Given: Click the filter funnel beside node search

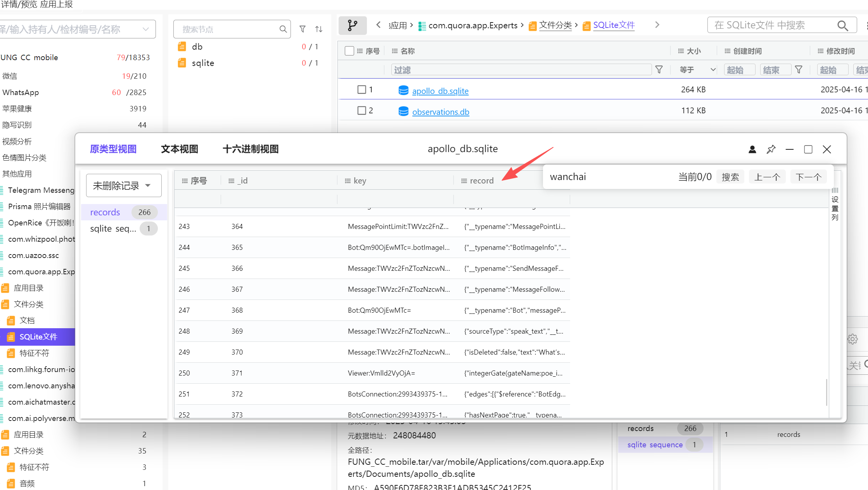Looking at the screenshot, I should [x=303, y=29].
